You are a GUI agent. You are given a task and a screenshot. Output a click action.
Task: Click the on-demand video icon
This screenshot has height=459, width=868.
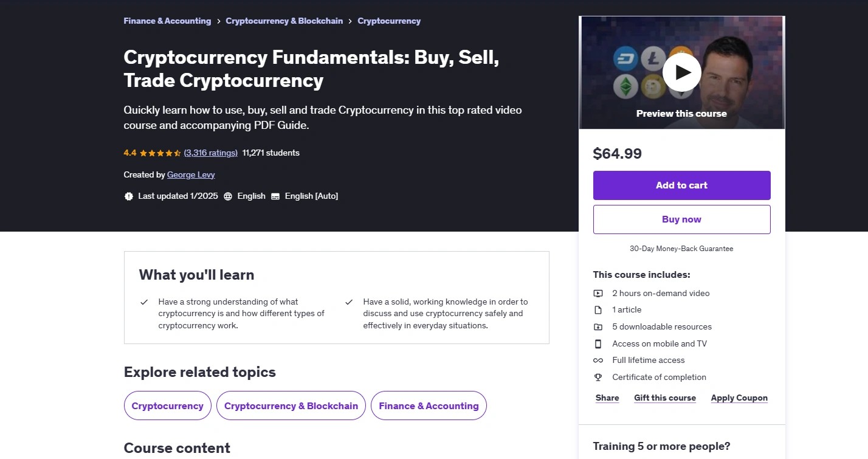(x=598, y=293)
